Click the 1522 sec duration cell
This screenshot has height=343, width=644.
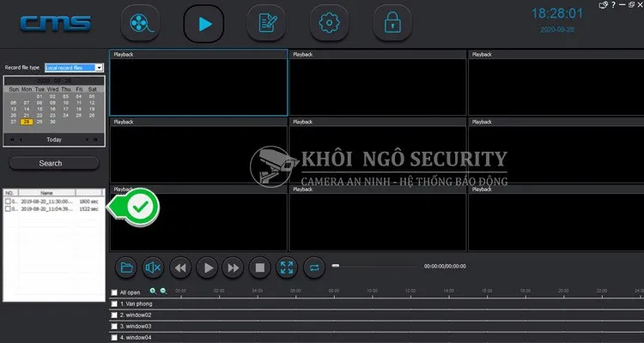click(x=88, y=209)
